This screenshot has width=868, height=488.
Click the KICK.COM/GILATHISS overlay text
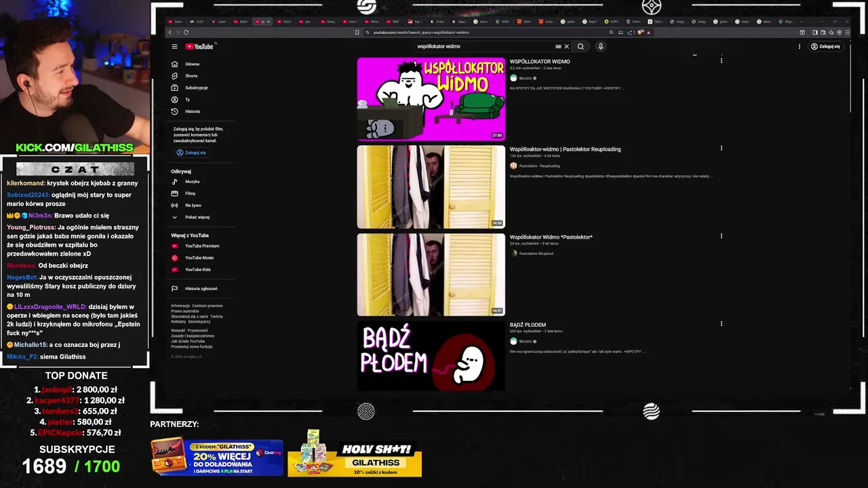tap(75, 147)
